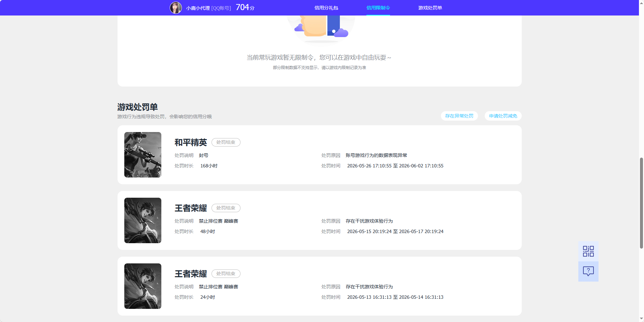Click 处罚结束 badge beside 和平精英
This screenshot has height=322, width=644.
(226, 142)
